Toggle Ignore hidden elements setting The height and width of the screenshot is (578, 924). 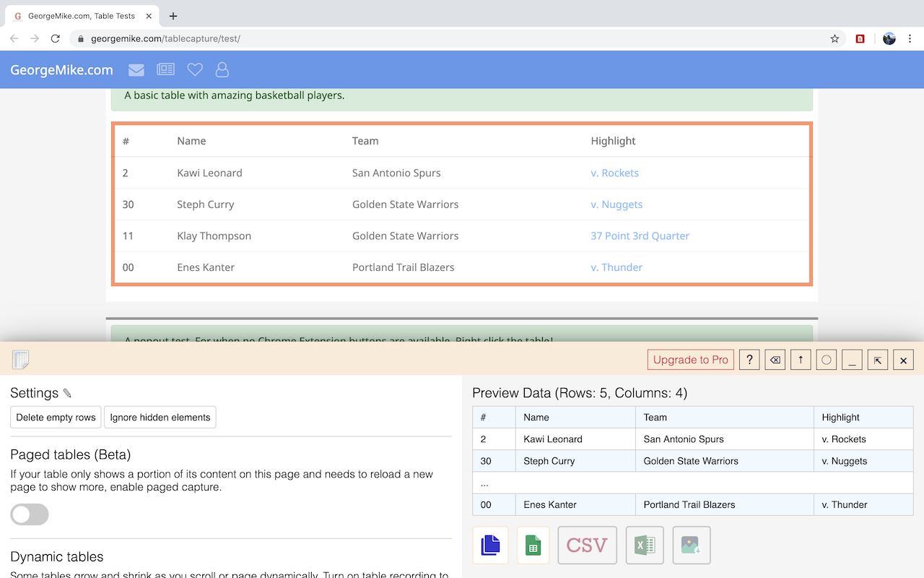point(160,418)
